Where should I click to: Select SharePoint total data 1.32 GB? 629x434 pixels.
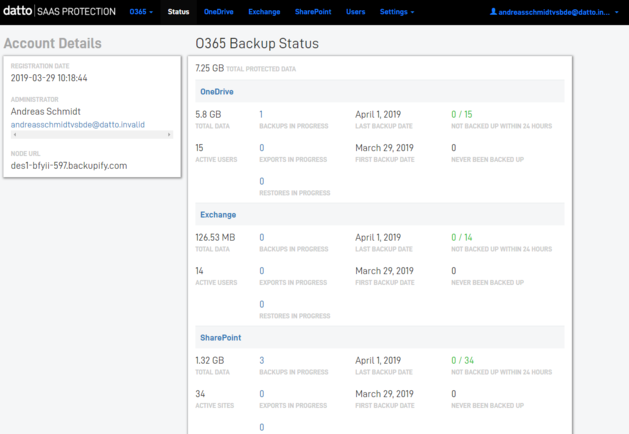[210, 361]
